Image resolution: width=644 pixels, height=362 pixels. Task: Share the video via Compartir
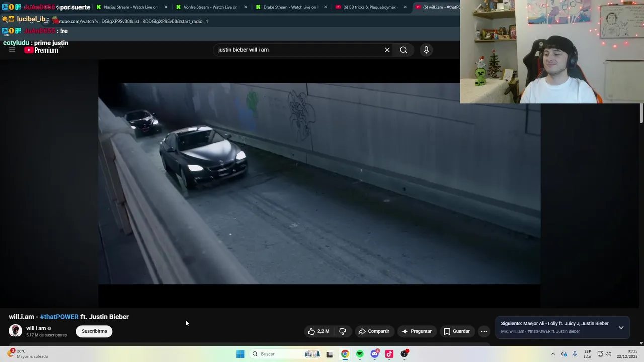[374, 331]
